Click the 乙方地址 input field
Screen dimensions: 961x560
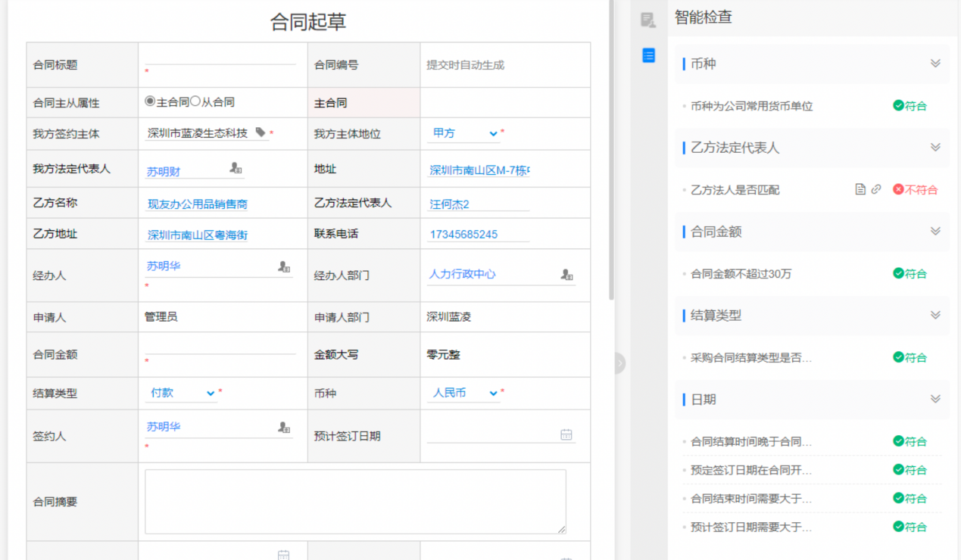(196, 235)
